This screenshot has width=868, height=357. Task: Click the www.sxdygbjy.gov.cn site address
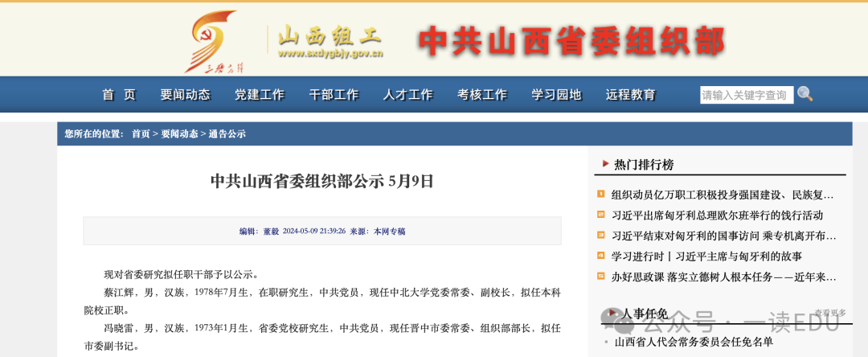(330, 54)
